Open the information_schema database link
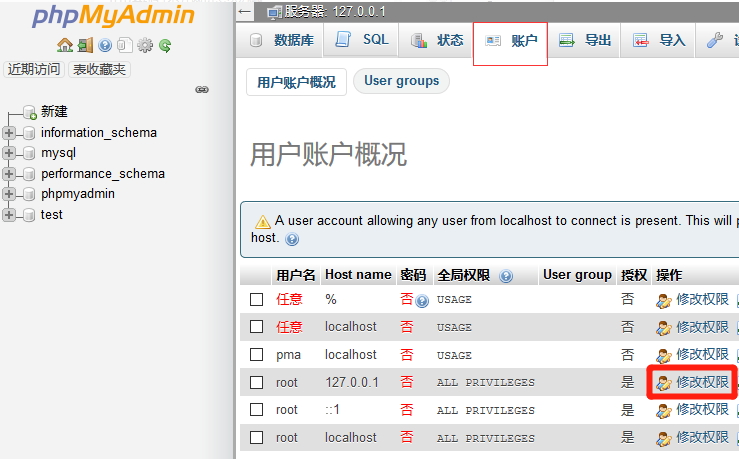Image resolution: width=739 pixels, height=459 pixels. tap(99, 133)
